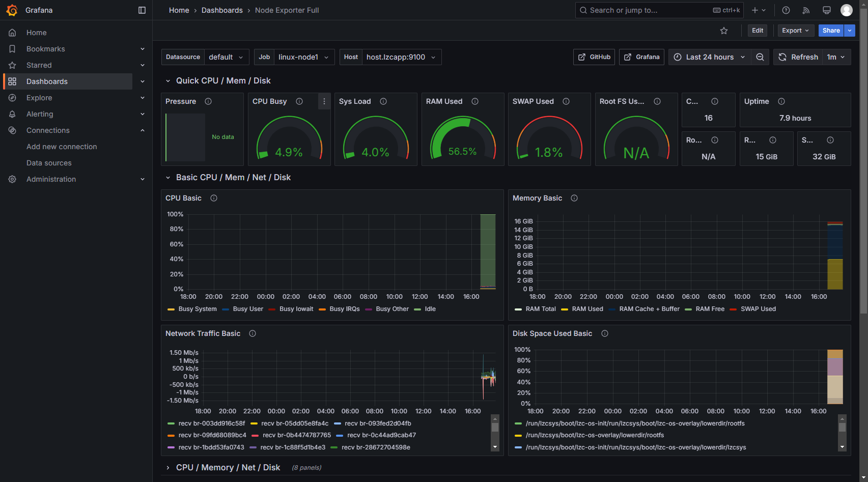Dock the sidebar menu panel icon

(x=142, y=10)
